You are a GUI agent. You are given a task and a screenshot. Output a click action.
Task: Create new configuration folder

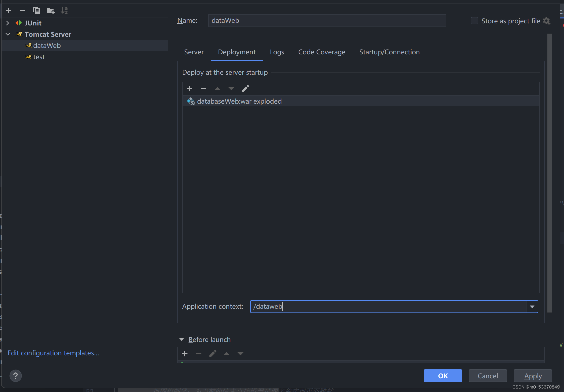pyautogui.click(x=50, y=10)
